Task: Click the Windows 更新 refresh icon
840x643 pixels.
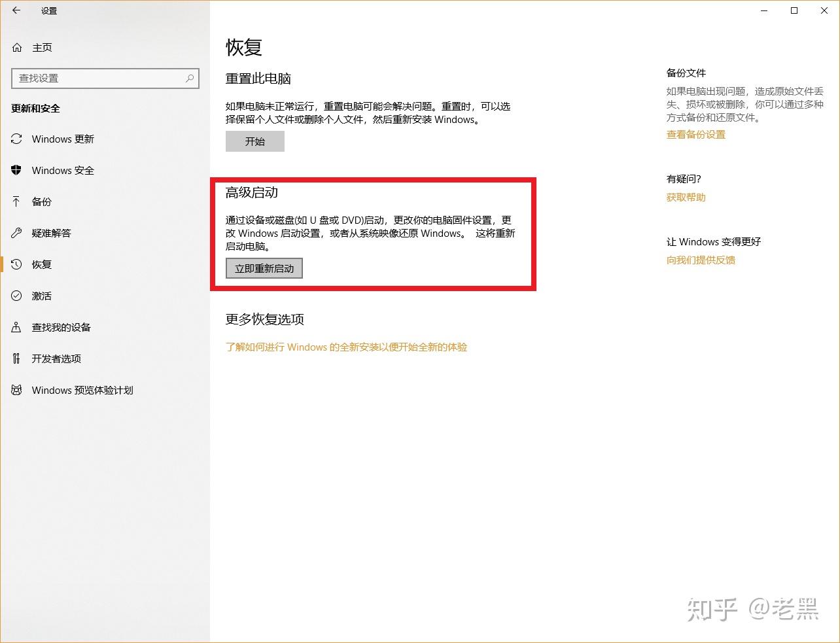Action: 16,139
